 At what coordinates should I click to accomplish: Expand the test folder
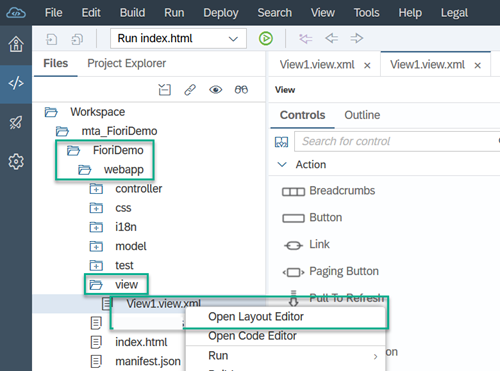point(96,266)
